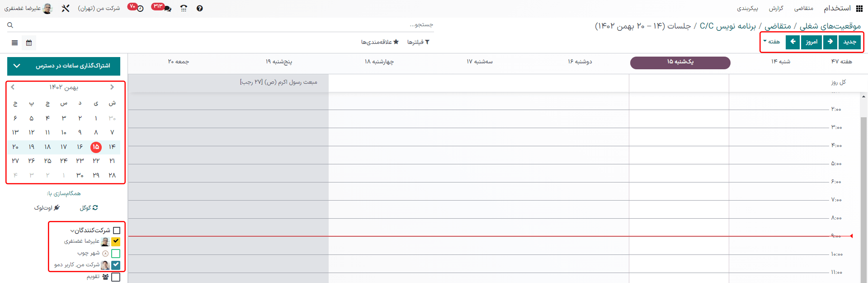Toggle شرکت من, کاربر دمو checkbox
The image size is (868, 283).
click(x=116, y=265)
